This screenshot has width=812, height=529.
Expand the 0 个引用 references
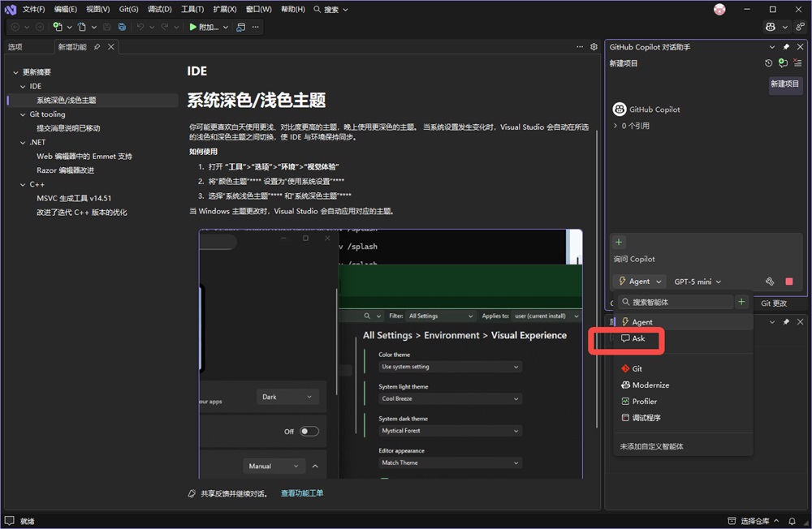pyautogui.click(x=615, y=126)
